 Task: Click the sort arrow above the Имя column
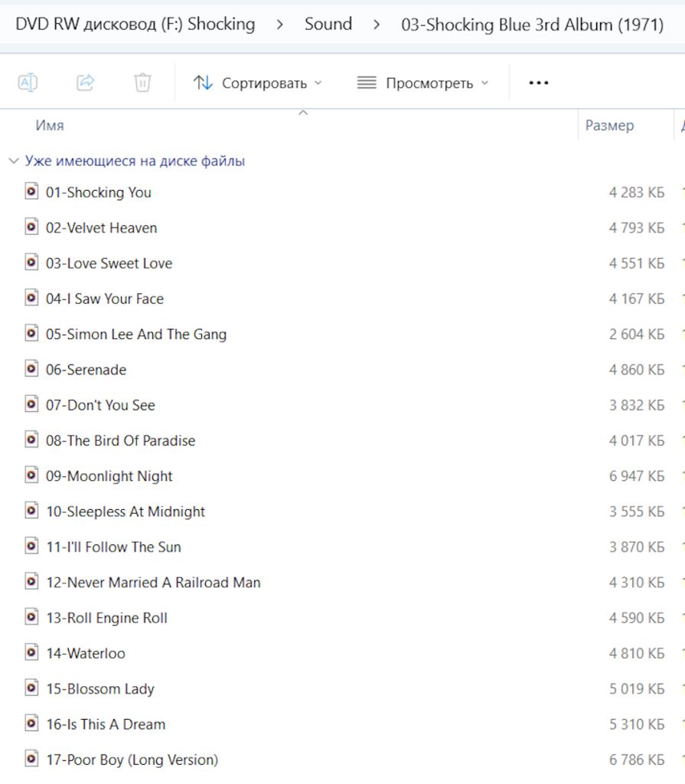[x=303, y=113]
